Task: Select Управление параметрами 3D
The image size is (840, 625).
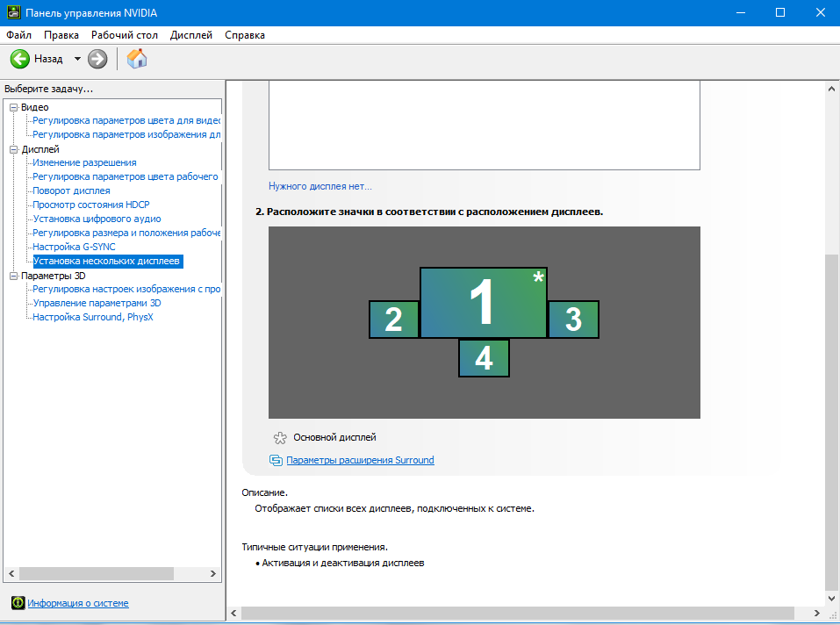Action: [97, 303]
